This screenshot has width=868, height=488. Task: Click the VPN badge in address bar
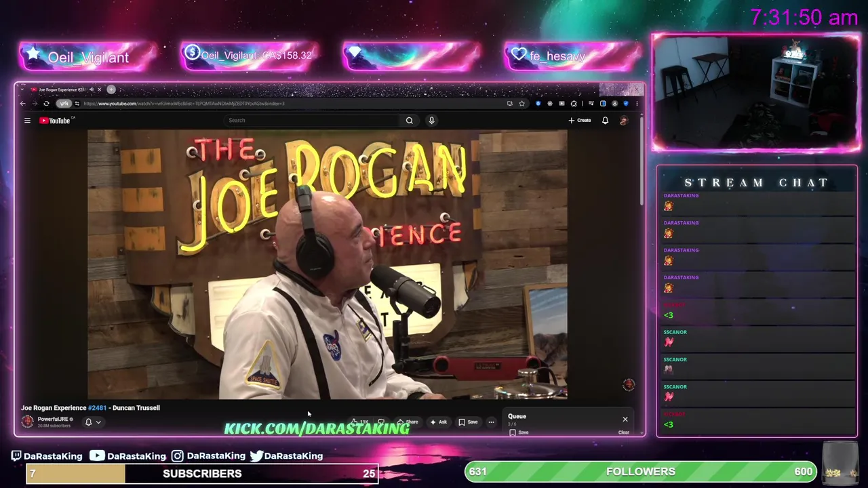coord(64,104)
